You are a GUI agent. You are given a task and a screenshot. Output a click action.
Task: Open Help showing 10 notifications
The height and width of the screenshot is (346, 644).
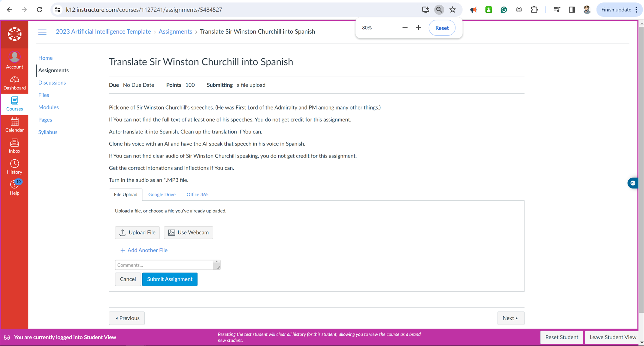pyautogui.click(x=14, y=188)
